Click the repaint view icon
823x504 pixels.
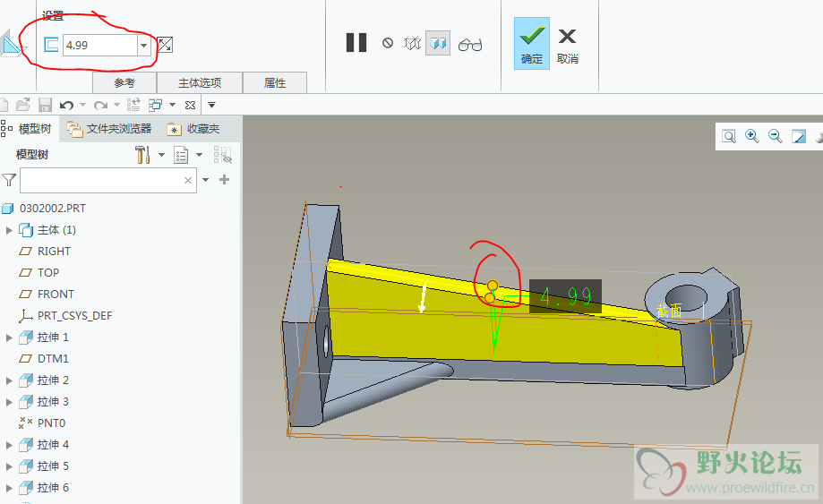point(799,137)
